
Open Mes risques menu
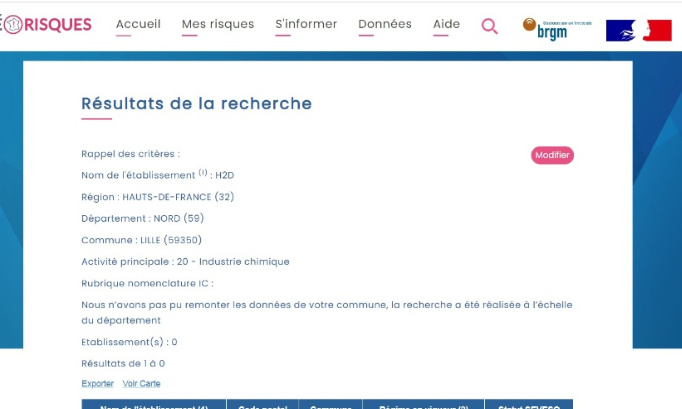click(218, 24)
